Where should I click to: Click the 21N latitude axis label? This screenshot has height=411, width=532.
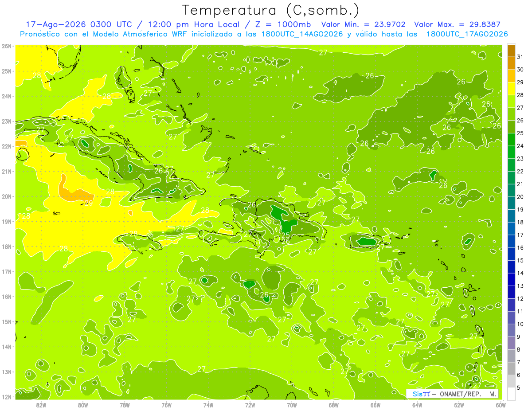[7, 171]
